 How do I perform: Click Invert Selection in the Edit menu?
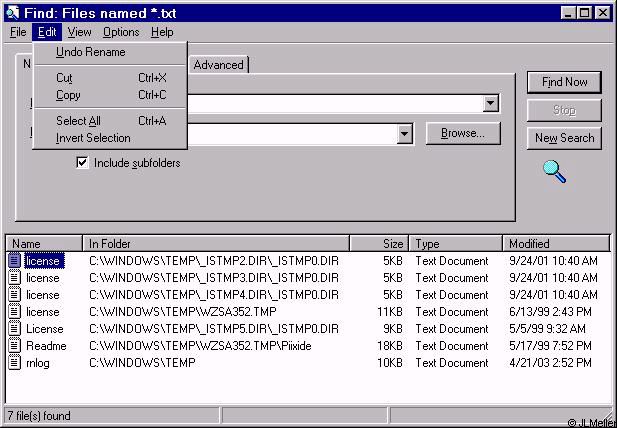point(93,138)
